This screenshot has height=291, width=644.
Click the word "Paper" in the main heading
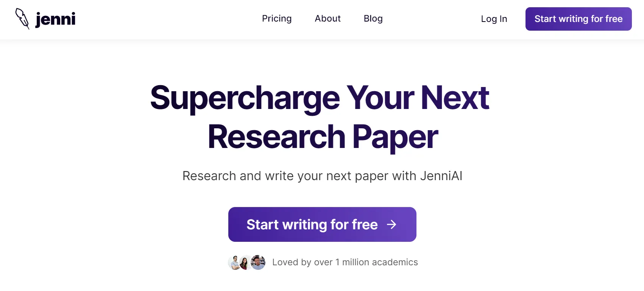(395, 137)
